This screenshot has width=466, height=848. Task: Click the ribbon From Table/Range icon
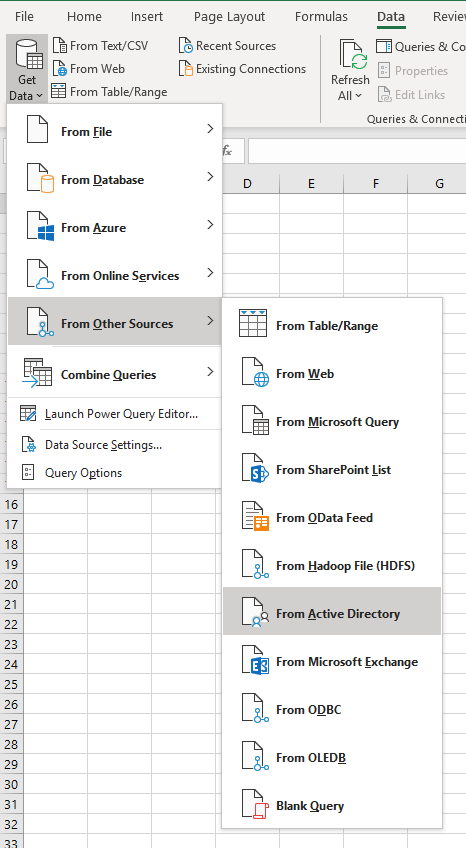pyautogui.click(x=59, y=91)
